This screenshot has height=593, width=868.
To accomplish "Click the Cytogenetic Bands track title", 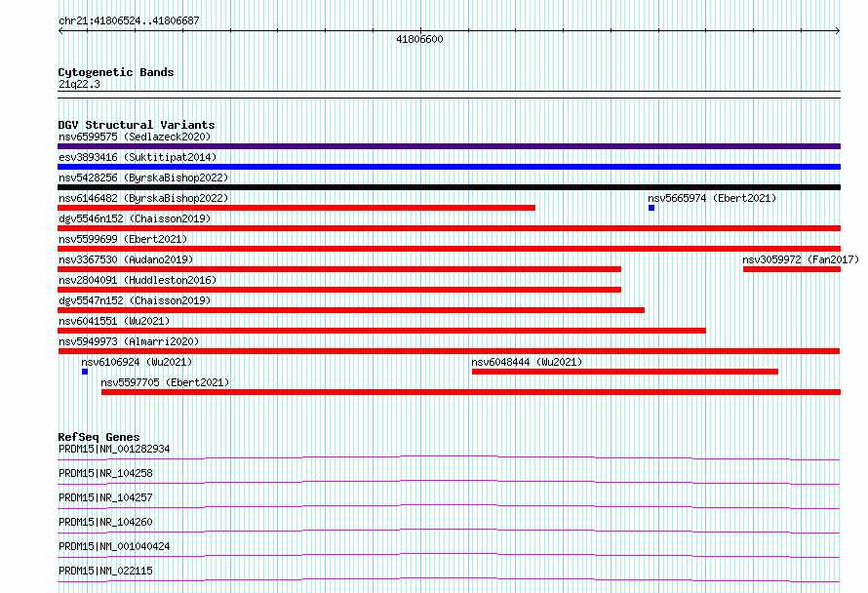I will point(116,72).
